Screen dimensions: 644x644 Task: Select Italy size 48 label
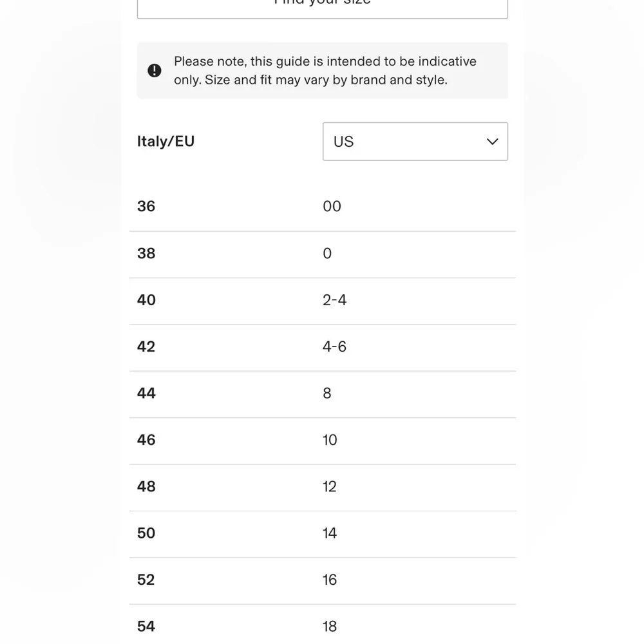click(x=146, y=486)
